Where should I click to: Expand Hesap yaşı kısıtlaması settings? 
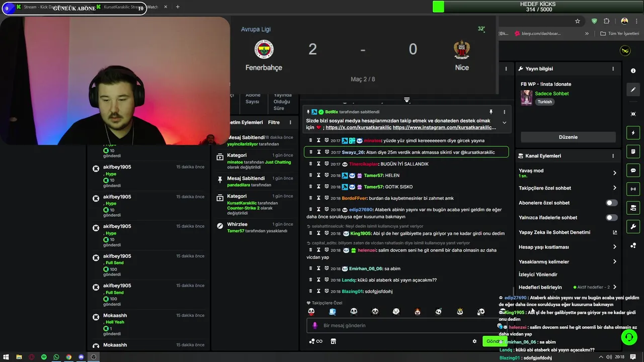pyautogui.click(x=614, y=247)
